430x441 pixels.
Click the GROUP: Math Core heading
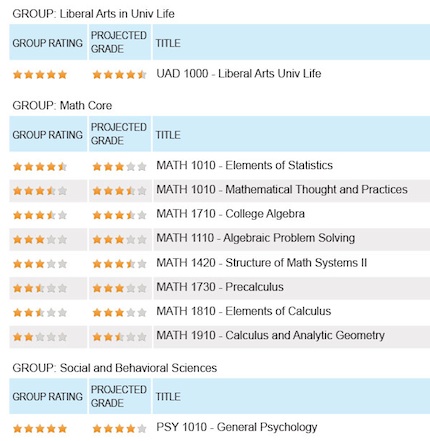62,106
